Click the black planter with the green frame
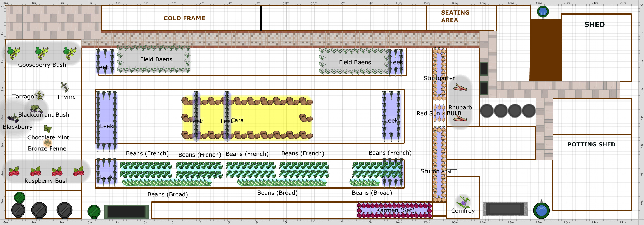The height and width of the screenshot is (225, 644). pyautogui.click(x=126, y=212)
